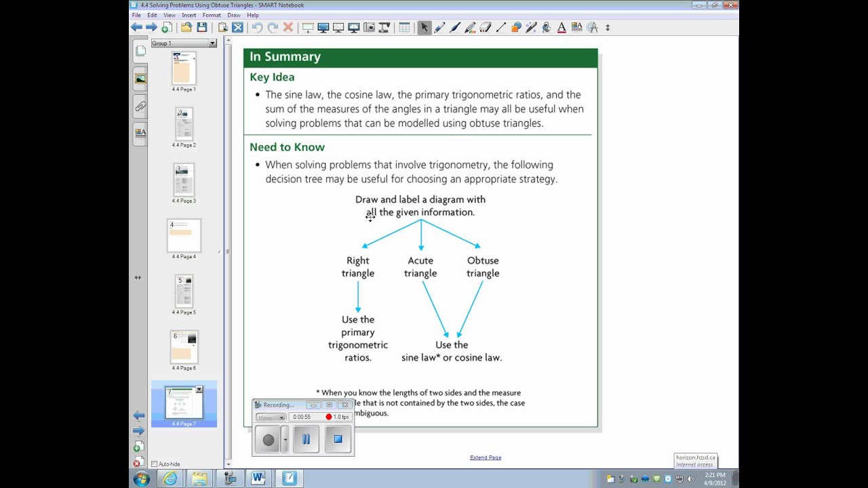Open Internet Explorer from the taskbar
This screenshot has width=868, height=488.
pos(170,479)
